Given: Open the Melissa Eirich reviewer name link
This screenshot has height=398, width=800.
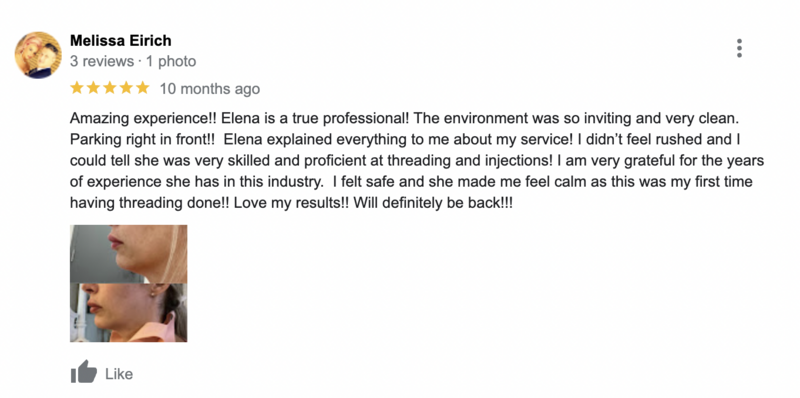Looking at the screenshot, I should [120, 40].
